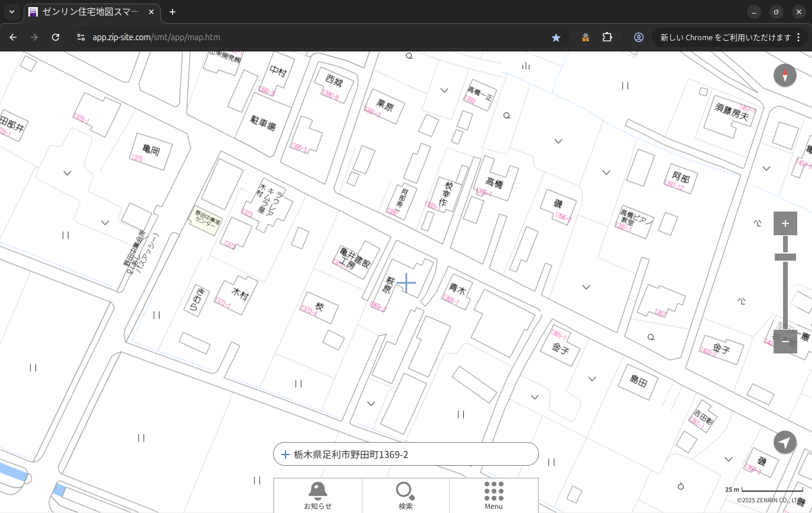Click the 野田中集落センター building label
Screen dimensions: 812x513
(207, 219)
